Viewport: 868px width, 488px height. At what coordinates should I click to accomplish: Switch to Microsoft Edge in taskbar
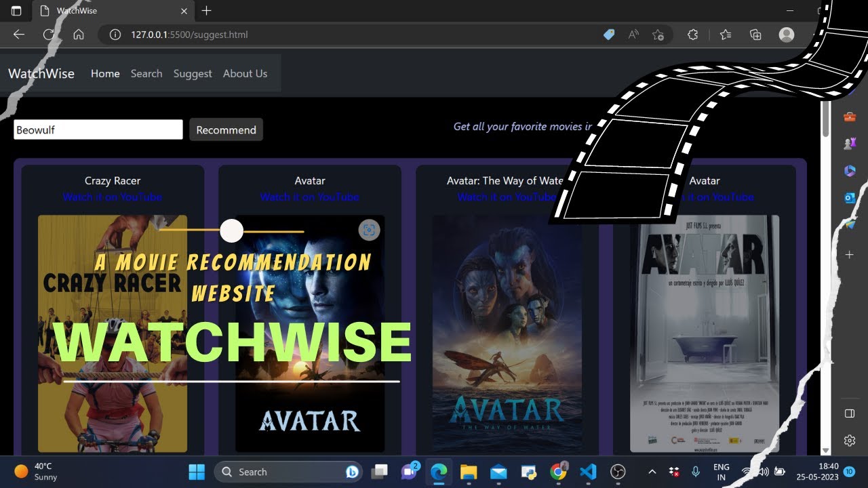pyautogui.click(x=438, y=472)
